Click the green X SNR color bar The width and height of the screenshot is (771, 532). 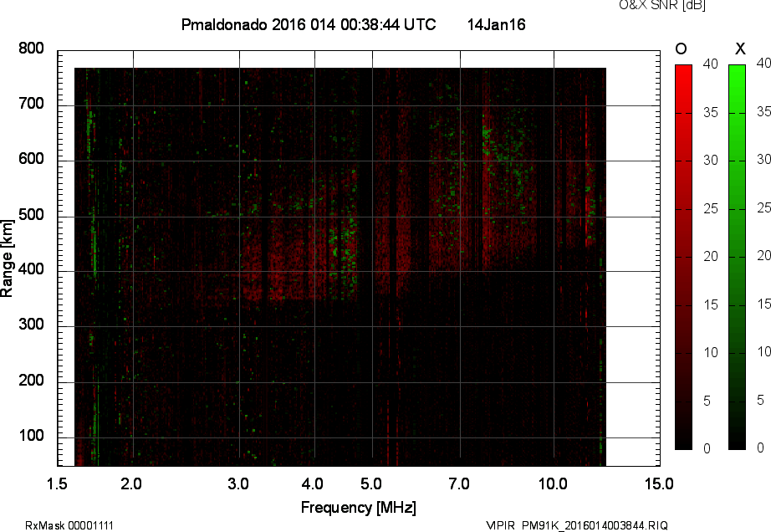coord(737,257)
